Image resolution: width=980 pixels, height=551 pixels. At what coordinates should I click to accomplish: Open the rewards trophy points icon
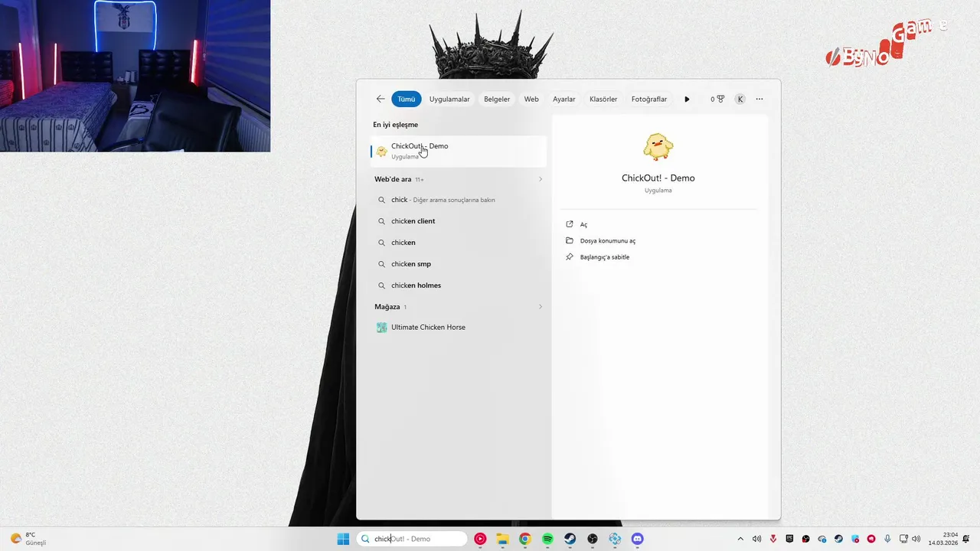717,99
